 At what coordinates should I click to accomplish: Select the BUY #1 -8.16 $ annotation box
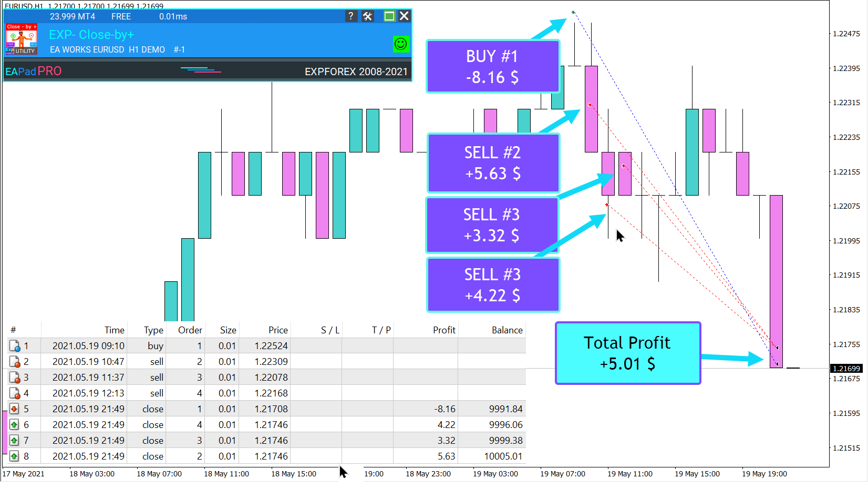[x=492, y=67]
